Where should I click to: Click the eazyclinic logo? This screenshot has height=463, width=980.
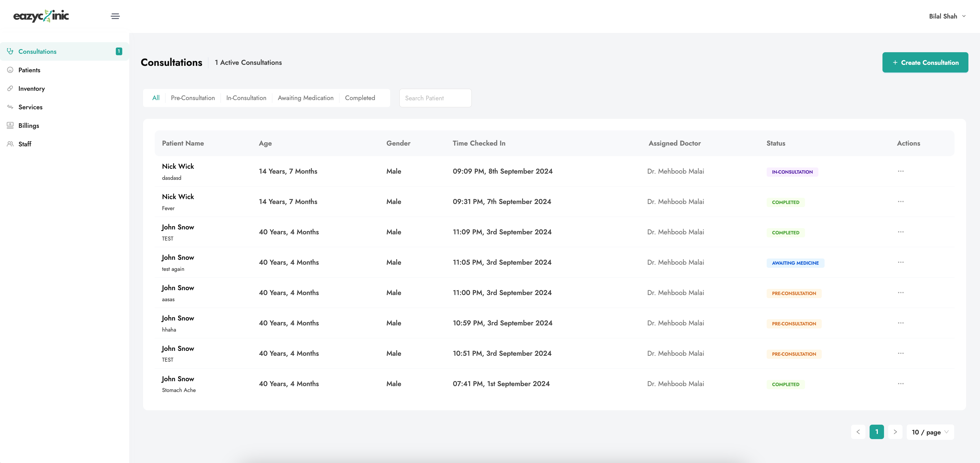tap(41, 16)
